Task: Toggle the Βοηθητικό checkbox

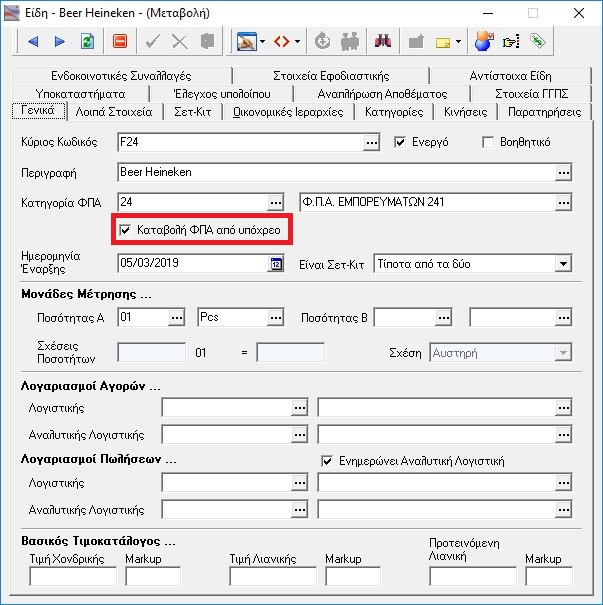Action: pyautogui.click(x=488, y=142)
